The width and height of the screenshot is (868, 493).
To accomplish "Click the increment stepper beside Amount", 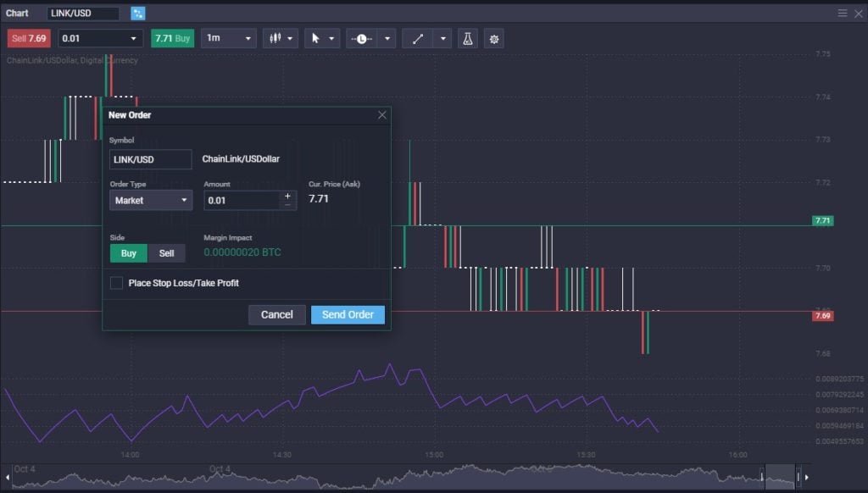I will [x=287, y=196].
